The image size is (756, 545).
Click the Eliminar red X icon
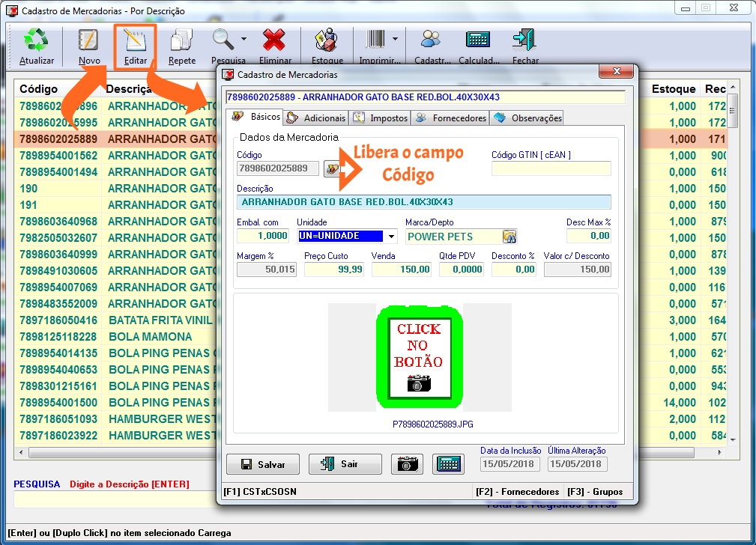[x=274, y=40]
